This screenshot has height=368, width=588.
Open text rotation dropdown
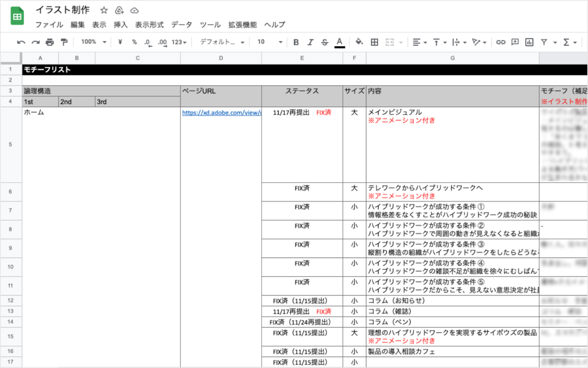coord(479,42)
